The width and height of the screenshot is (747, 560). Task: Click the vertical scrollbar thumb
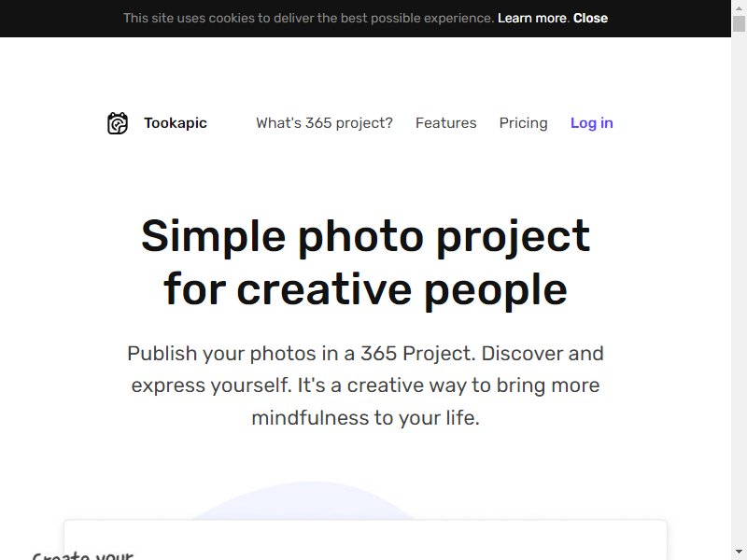[x=739, y=23]
